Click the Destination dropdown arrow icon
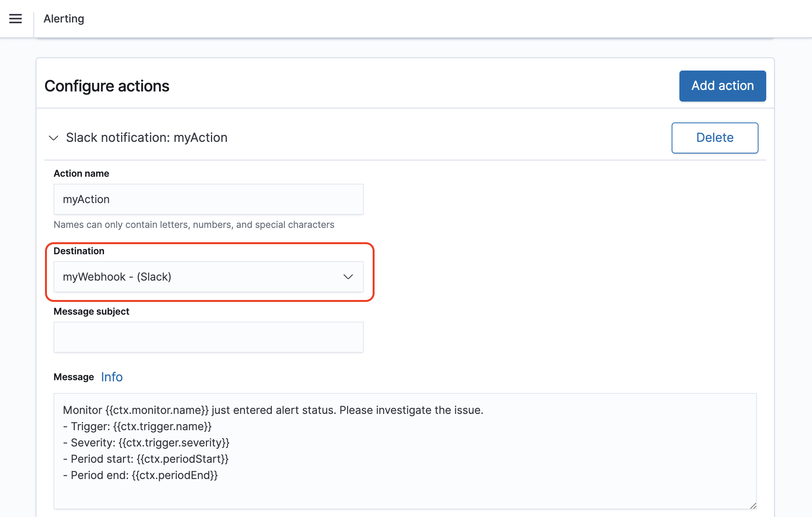This screenshot has height=517, width=812. [348, 277]
